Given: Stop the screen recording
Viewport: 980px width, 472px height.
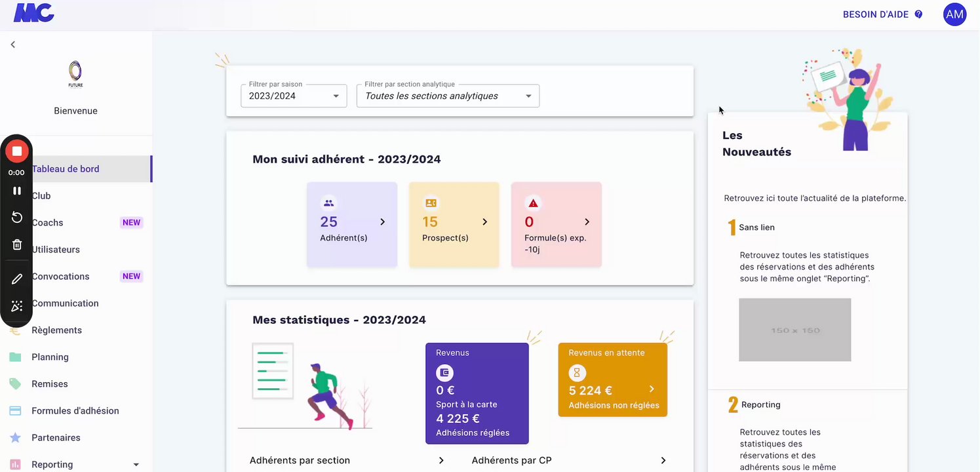Looking at the screenshot, I should 17,151.
